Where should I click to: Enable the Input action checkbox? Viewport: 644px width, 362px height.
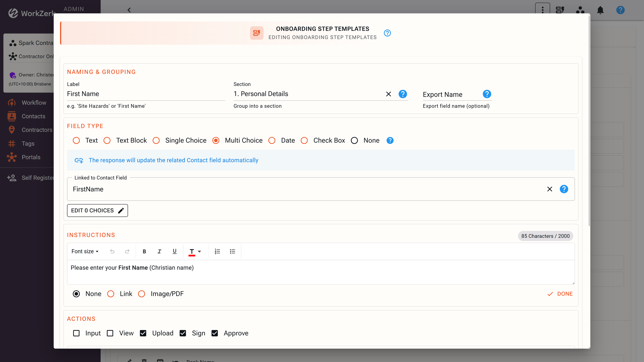(x=76, y=333)
